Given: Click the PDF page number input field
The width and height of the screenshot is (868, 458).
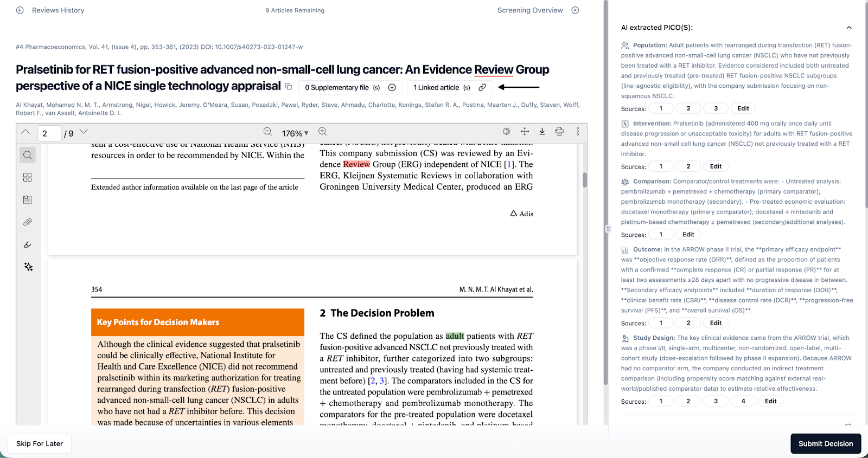Looking at the screenshot, I should (x=49, y=133).
